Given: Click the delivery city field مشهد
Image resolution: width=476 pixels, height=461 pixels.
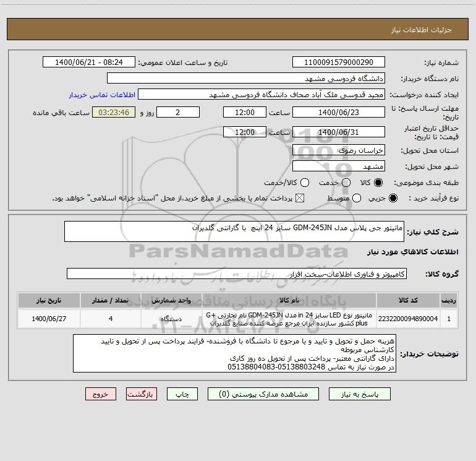Looking at the screenshot, I should [339, 166].
